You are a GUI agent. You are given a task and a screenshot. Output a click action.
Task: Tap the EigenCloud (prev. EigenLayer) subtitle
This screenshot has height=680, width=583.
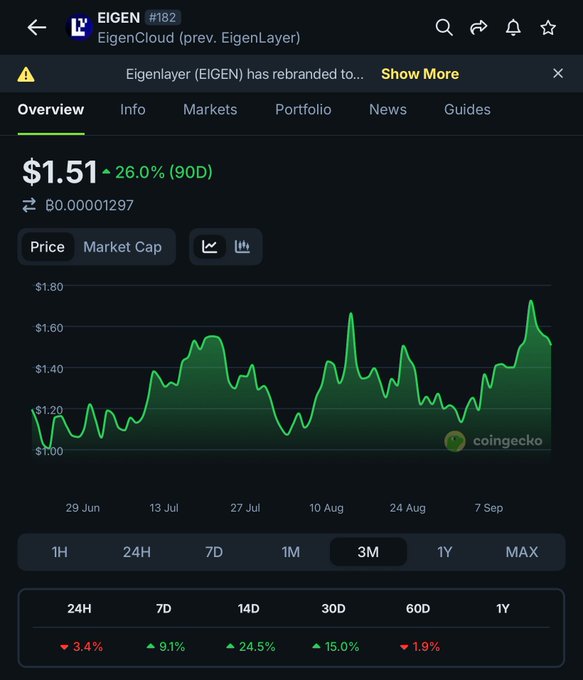click(x=199, y=38)
